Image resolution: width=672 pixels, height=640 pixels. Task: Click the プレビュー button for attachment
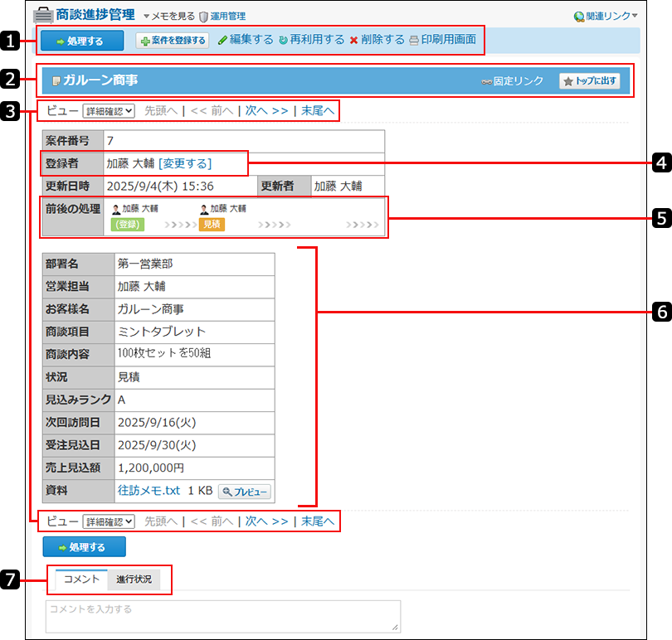point(244,492)
